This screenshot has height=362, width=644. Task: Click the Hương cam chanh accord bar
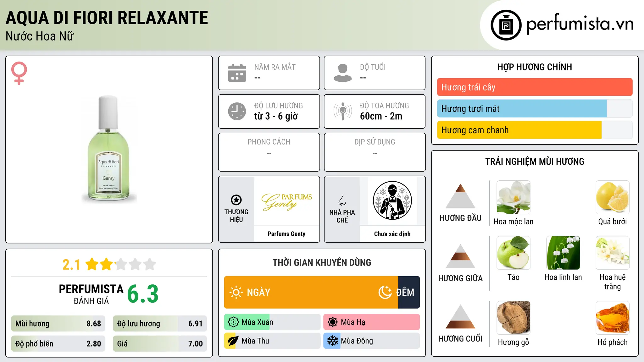pyautogui.click(x=535, y=130)
